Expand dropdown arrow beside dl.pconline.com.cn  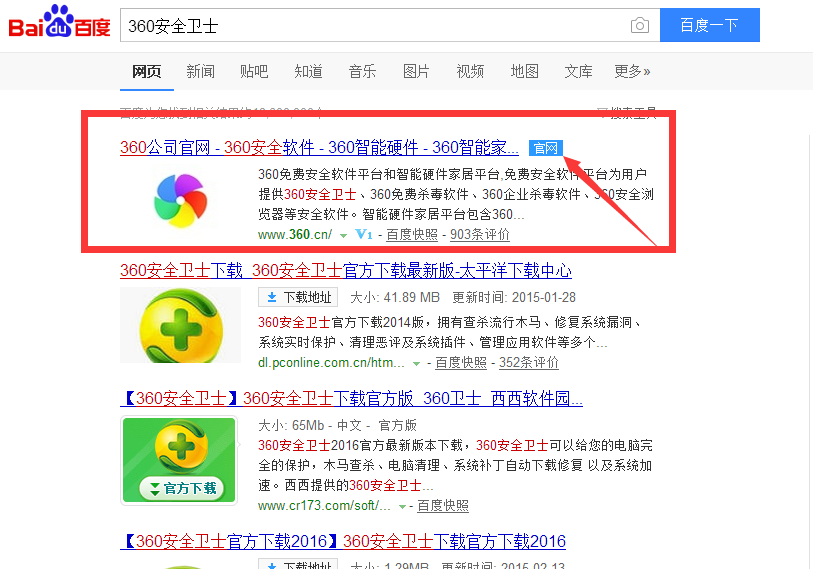416,364
